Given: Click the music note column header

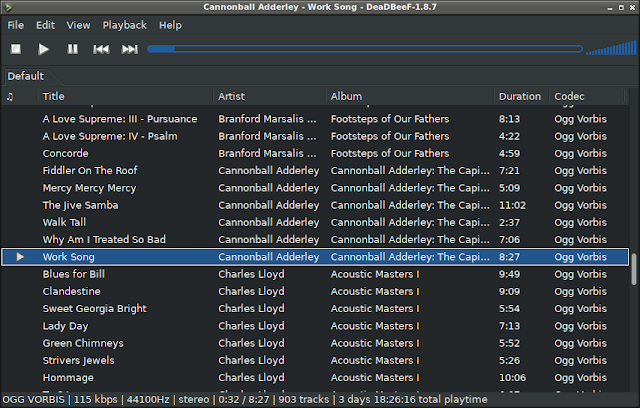Looking at the screenshot, I should (10, 97).
